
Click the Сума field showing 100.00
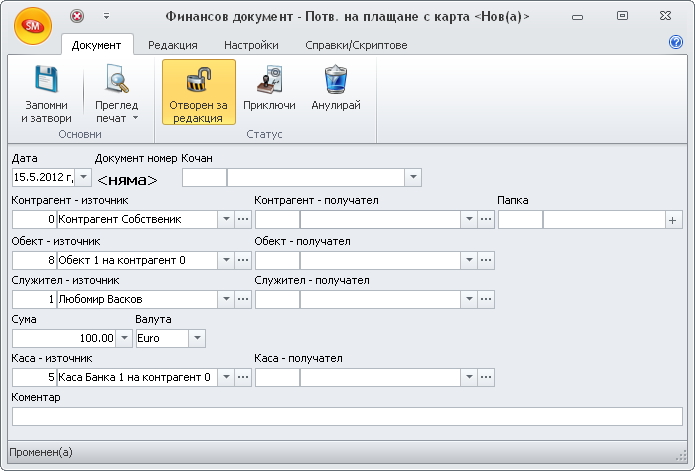point(64,339)
